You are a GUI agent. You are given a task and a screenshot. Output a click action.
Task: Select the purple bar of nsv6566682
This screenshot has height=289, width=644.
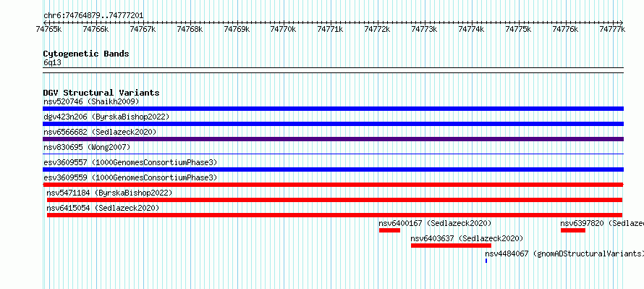click(333, 139)
